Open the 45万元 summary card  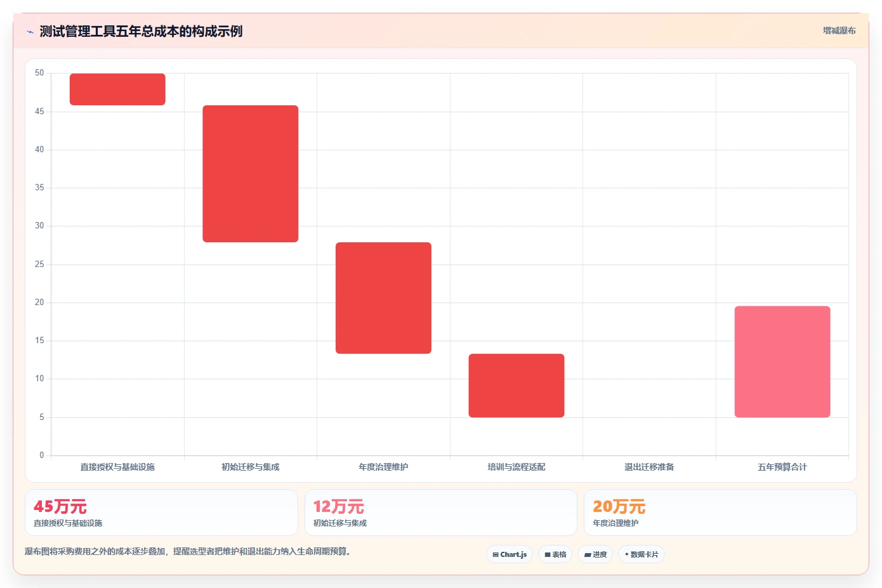161,513
